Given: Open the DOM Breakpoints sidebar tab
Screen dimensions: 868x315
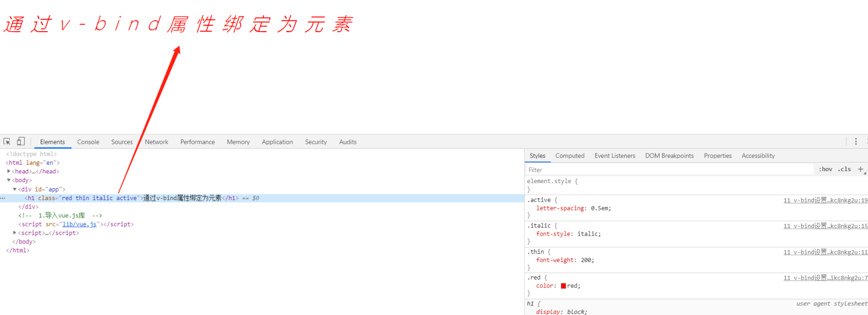Looking at the screenshot, I should point(670,156).
